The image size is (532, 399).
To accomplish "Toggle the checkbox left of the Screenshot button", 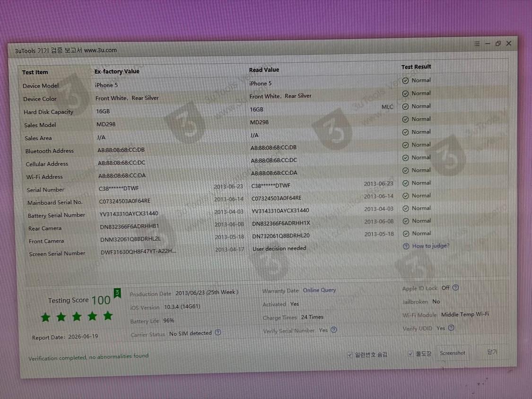I will 410,354.
